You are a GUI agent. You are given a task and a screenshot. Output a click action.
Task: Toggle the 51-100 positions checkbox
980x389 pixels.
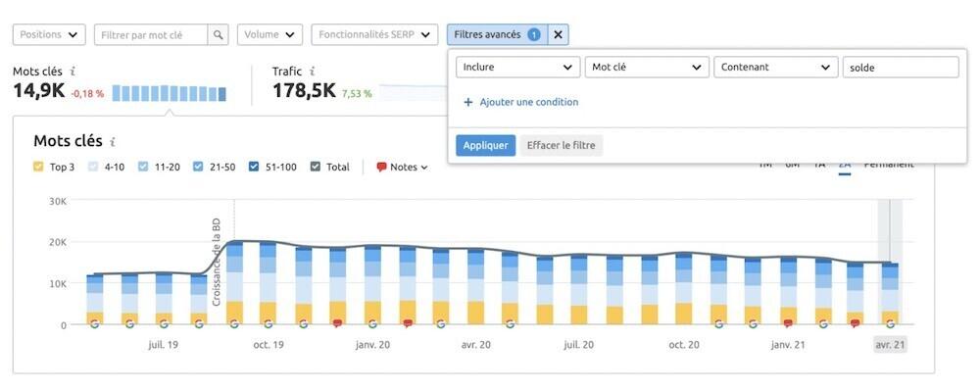pos(254,167)
